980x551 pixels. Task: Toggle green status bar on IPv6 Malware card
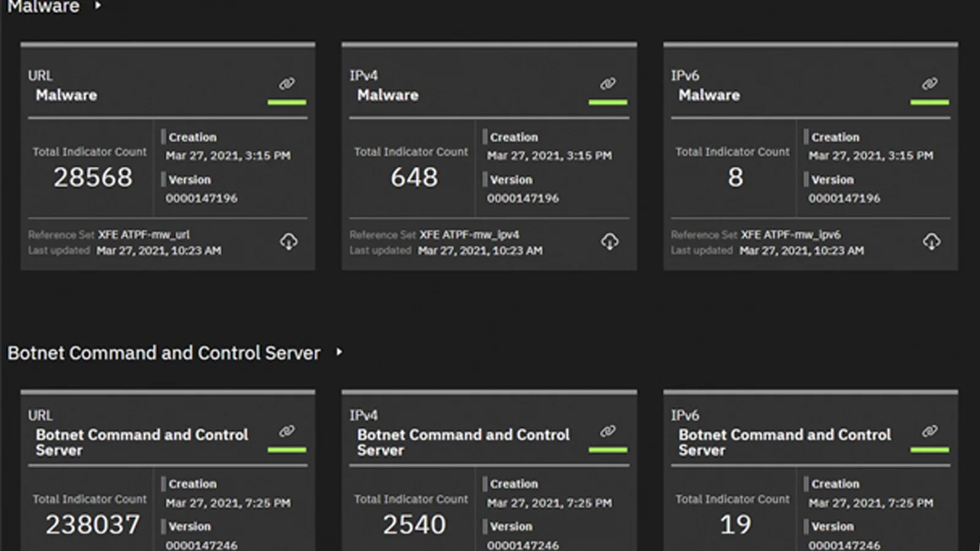(x=929, y=102)
